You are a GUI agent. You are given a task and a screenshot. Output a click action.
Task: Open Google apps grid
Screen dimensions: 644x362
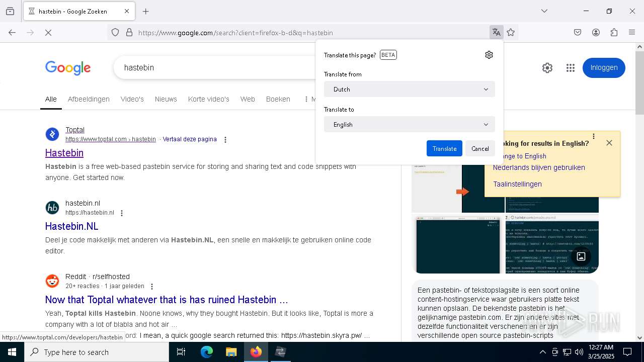coord(570,68)
